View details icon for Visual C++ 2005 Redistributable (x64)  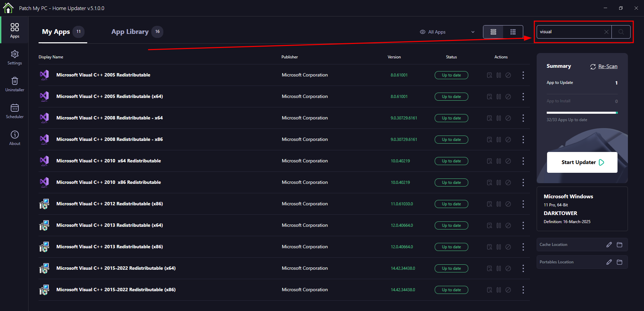tap(489, 97)
